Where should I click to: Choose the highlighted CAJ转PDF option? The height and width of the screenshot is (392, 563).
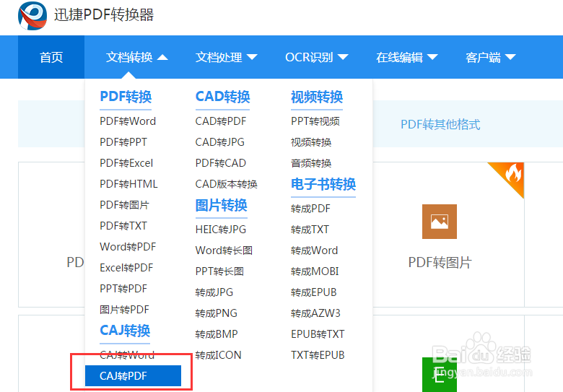coord(133,376)
